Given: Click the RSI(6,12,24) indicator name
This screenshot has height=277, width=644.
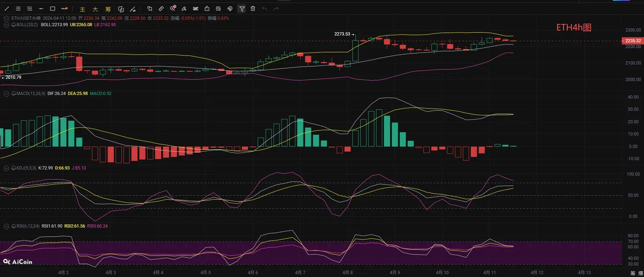Looking at the screenshot, I should pyautogui.click(x=28, y=226).
